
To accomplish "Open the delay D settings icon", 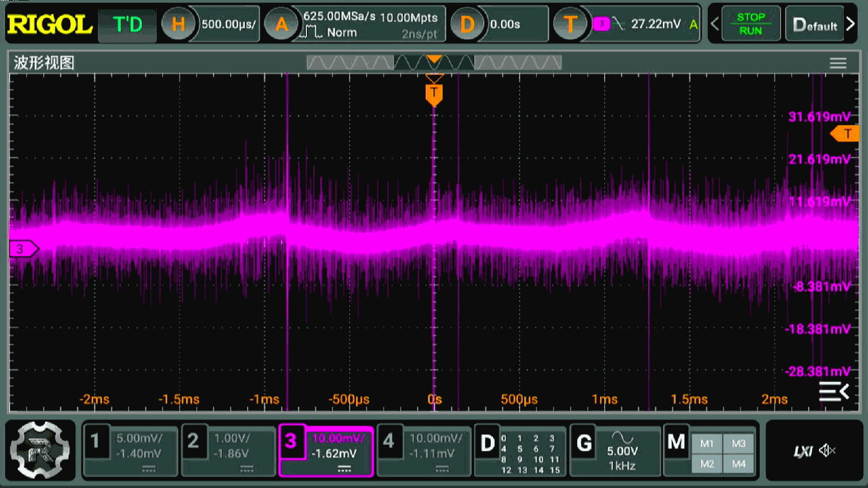I will point(467,24).
